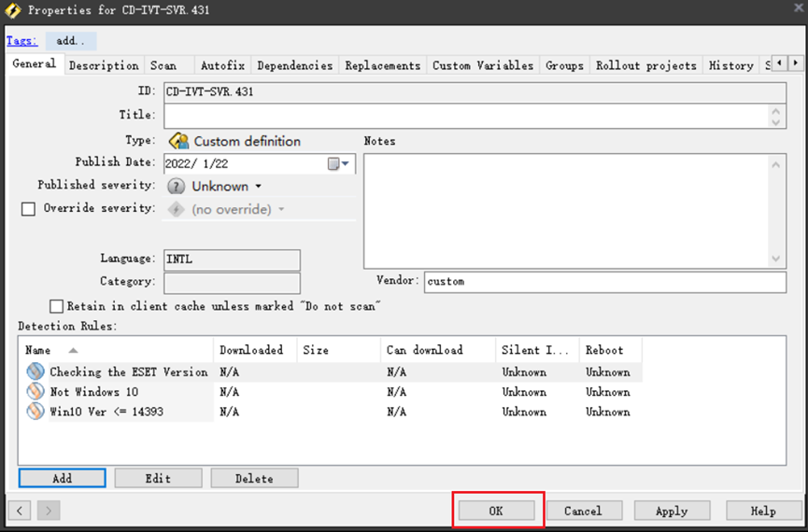Image resolution: width=808 pixels, height=532 pixels.
Task: Switch to the Dependencies tab
Action: click(x=294, y=65)
